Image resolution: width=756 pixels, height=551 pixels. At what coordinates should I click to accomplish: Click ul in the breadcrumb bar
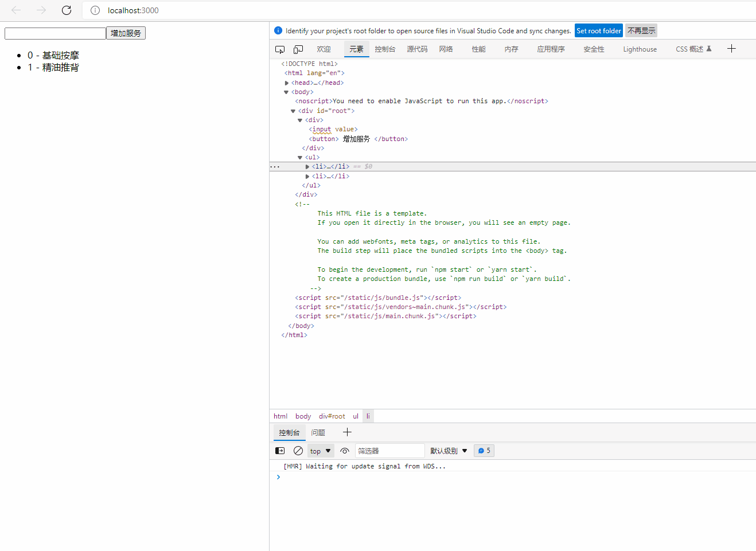tap(356, 416)
